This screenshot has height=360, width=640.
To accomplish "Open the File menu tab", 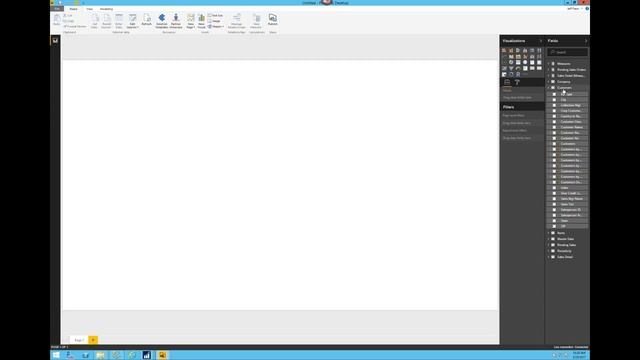I will point(57,9).
